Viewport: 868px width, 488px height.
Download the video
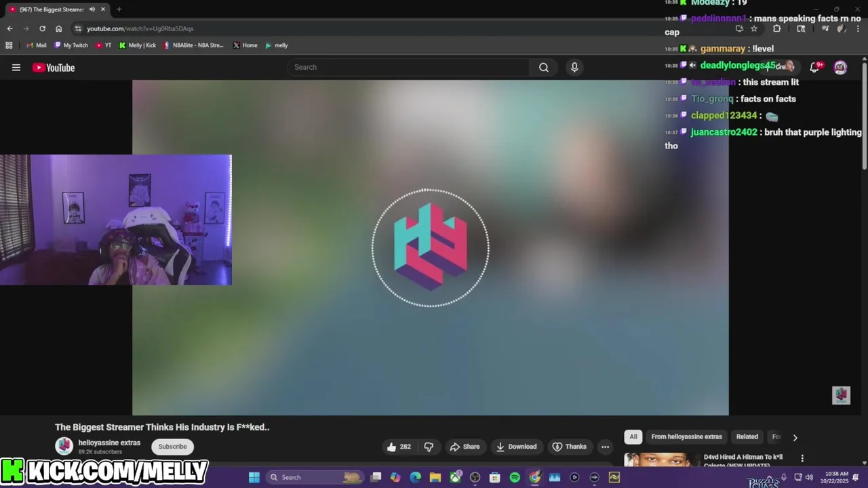517,447
